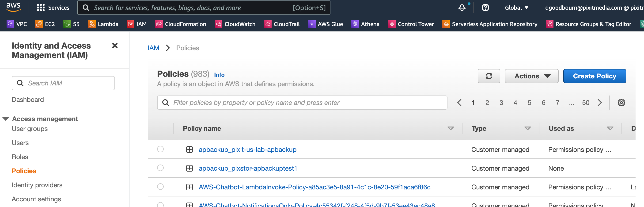Click the refresh policies icon button
Image resolution: width=644 pixels, height=207 pixels.
point(489,76)
